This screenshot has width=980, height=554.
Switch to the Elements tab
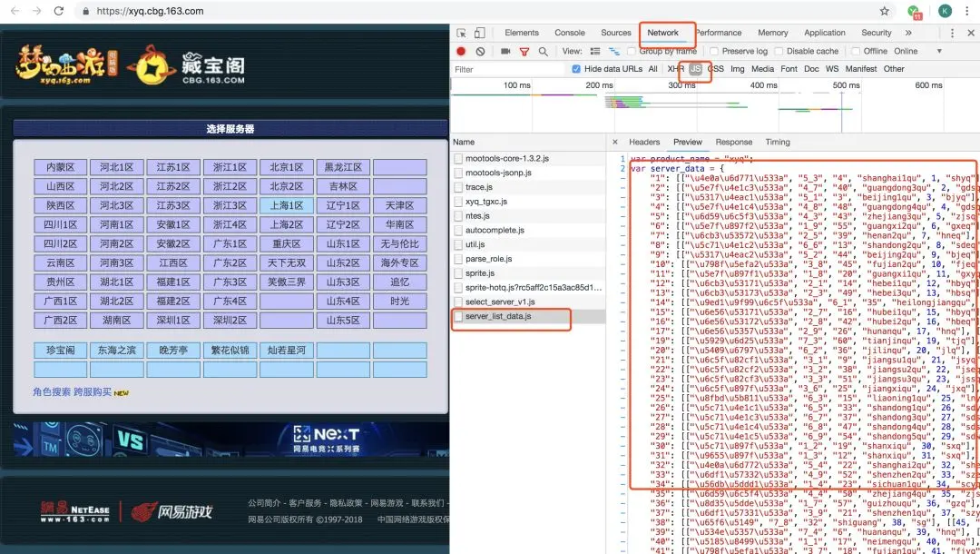pos(522,33)
